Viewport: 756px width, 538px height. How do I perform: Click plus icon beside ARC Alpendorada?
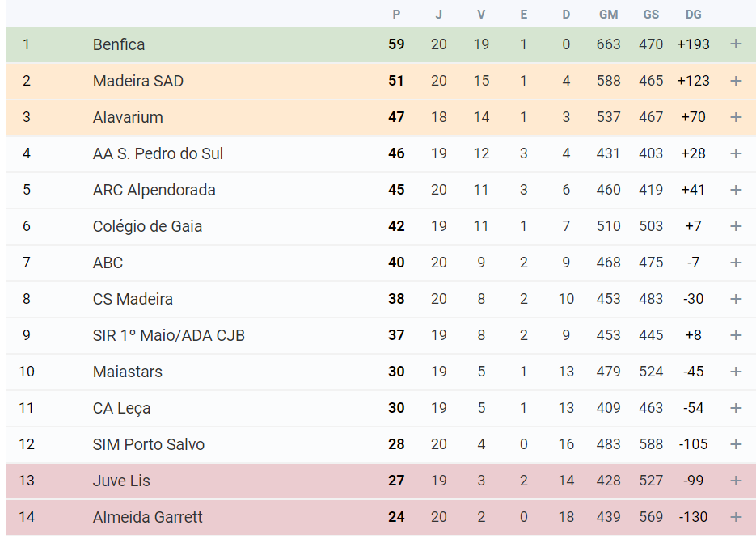tap(736, 190)
